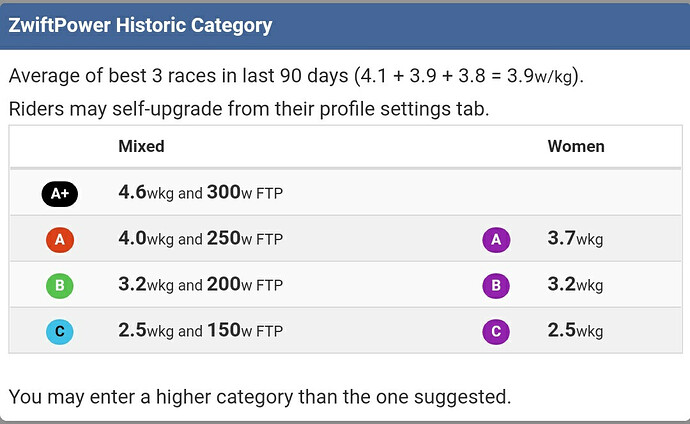Click the ZwiftPower Historic Category title
This screenshot has width=690, height=424.
pos(140,26)
